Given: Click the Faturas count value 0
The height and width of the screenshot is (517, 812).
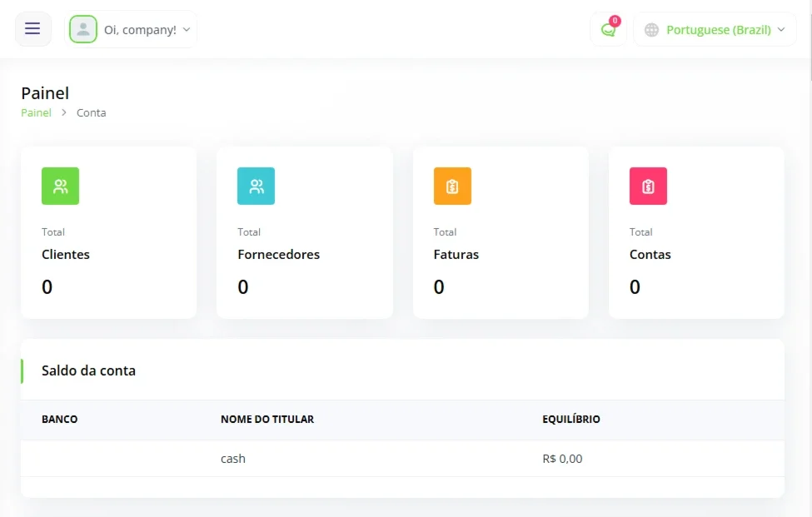Looking at the screenshot, I should pos(439,286).
